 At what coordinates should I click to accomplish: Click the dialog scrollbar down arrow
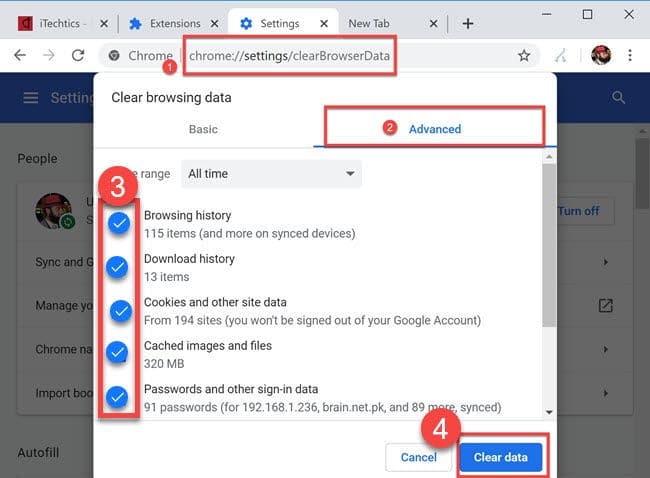(549, 412)
